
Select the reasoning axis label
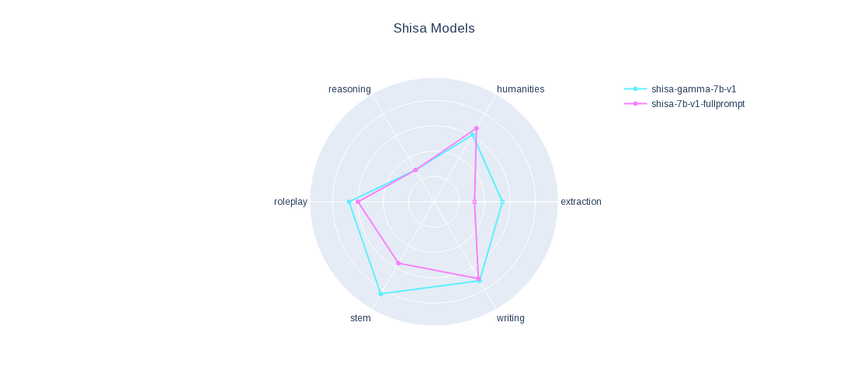pos(349,89)
